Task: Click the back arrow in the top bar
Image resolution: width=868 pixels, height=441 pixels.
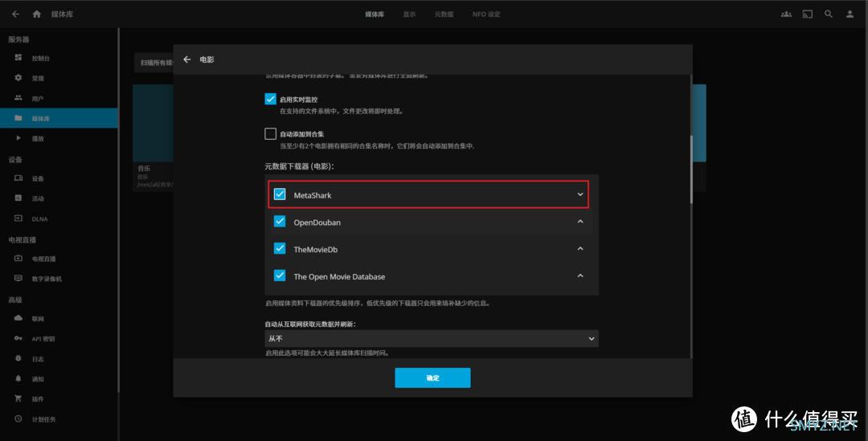Action: point(15,14)
